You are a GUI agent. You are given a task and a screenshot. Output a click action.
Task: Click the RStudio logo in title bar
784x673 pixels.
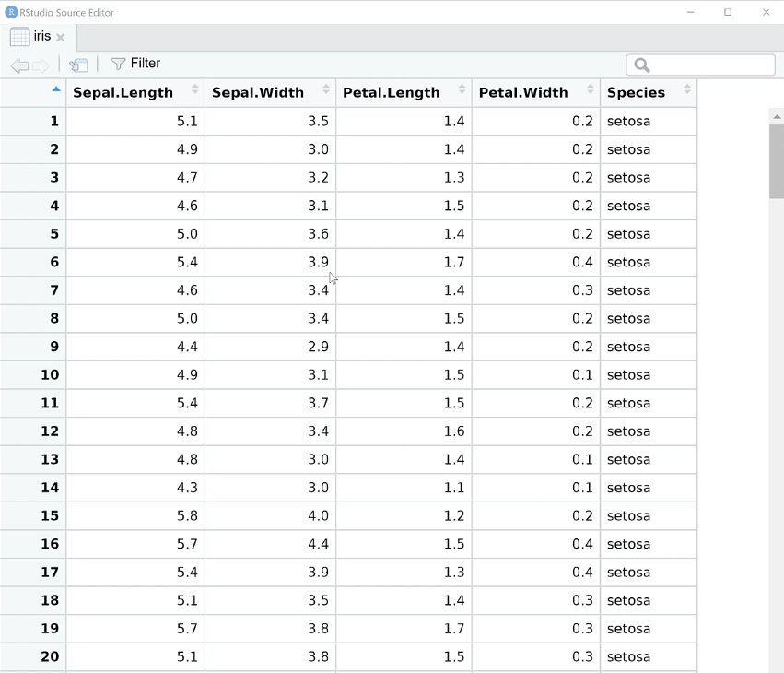pos(11,12)
